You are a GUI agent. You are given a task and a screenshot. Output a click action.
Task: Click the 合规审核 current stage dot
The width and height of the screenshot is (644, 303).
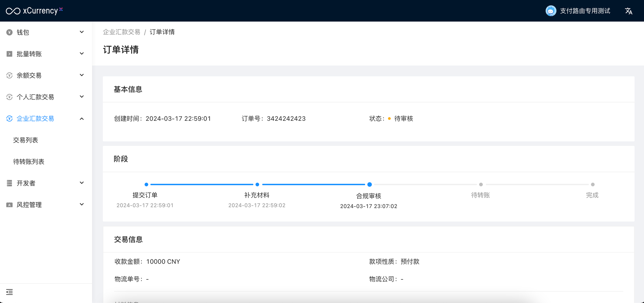click(369, 185)
